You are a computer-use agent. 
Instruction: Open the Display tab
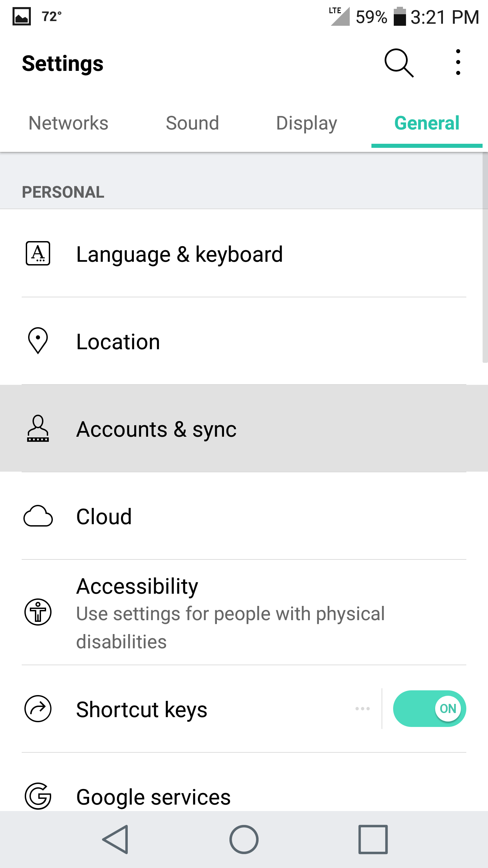[x=306, y=123]
